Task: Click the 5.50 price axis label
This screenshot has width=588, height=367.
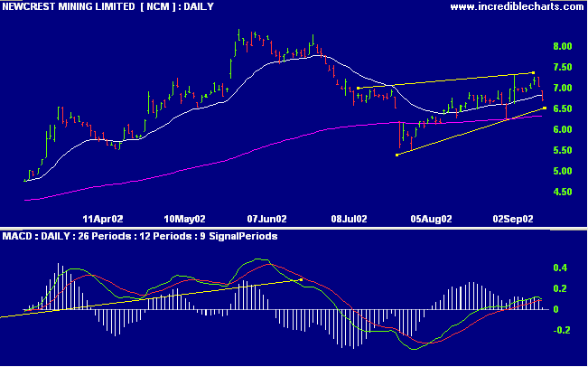Action: coord(562,150)
